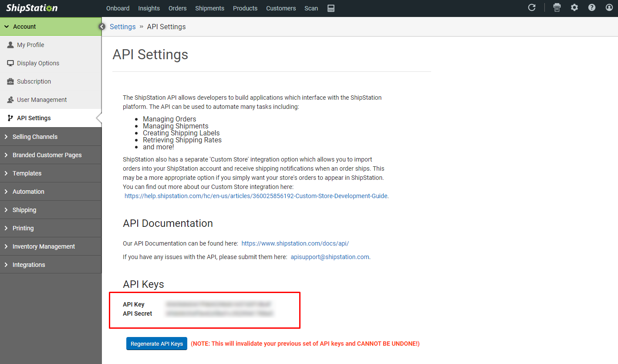This screenshot has height=364, width=618.
Task: Expand the Shipping section
Action: 24,210
